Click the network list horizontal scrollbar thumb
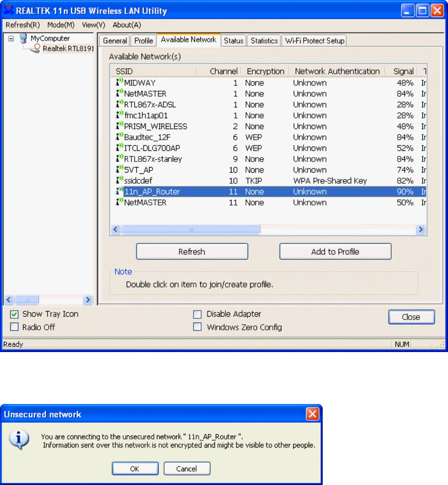This screenshot has height=485, width=448. pyautogui.click(x=191, y=229)
